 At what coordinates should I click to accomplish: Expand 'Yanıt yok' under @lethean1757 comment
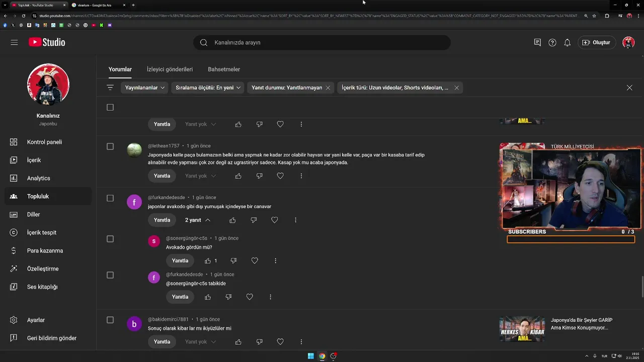point(200,176)
